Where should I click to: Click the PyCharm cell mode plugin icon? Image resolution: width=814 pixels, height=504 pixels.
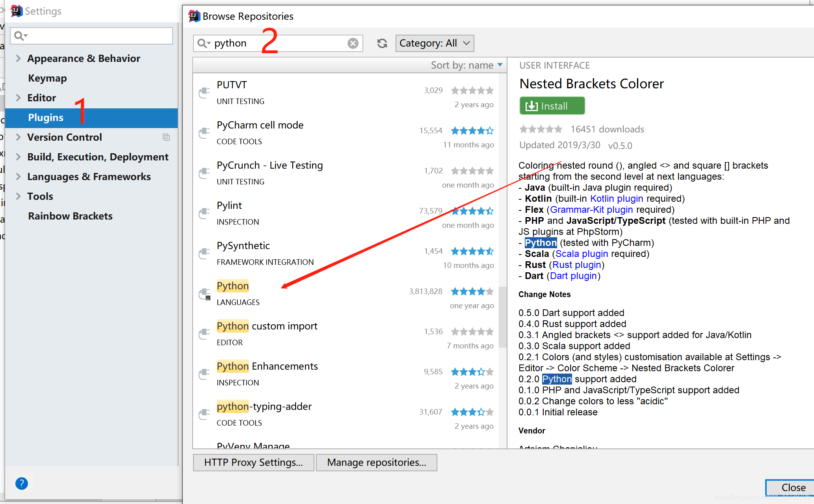(x=204, y=133)
